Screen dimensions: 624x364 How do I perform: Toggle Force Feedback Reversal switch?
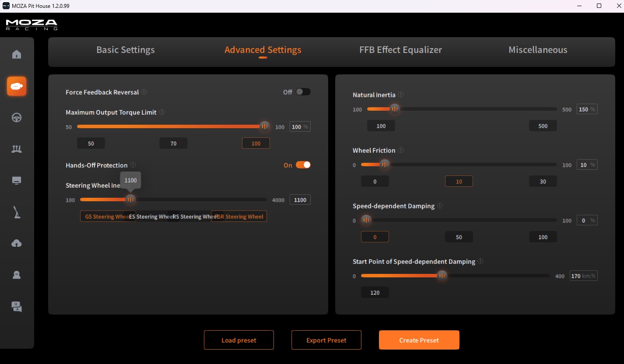(x=303, y=92)
